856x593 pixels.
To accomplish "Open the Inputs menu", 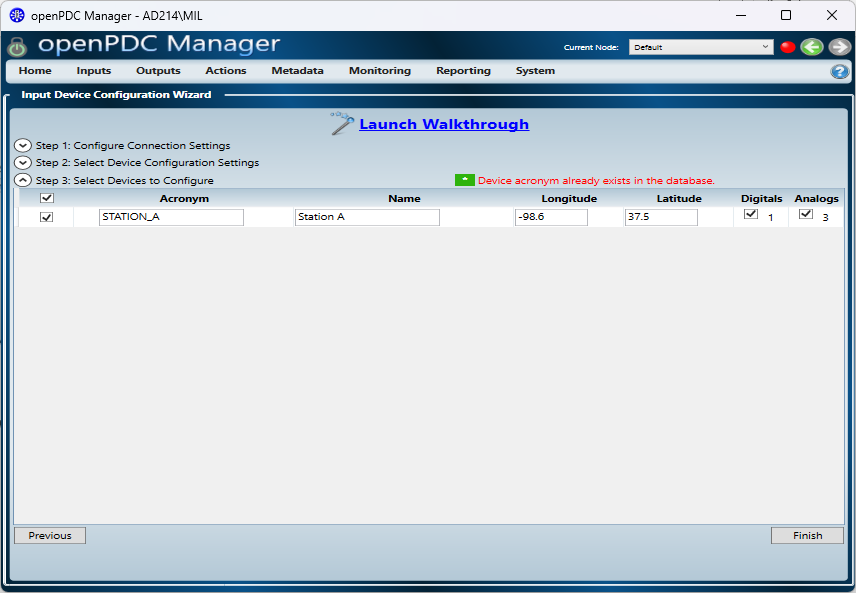I will (94, 71).
